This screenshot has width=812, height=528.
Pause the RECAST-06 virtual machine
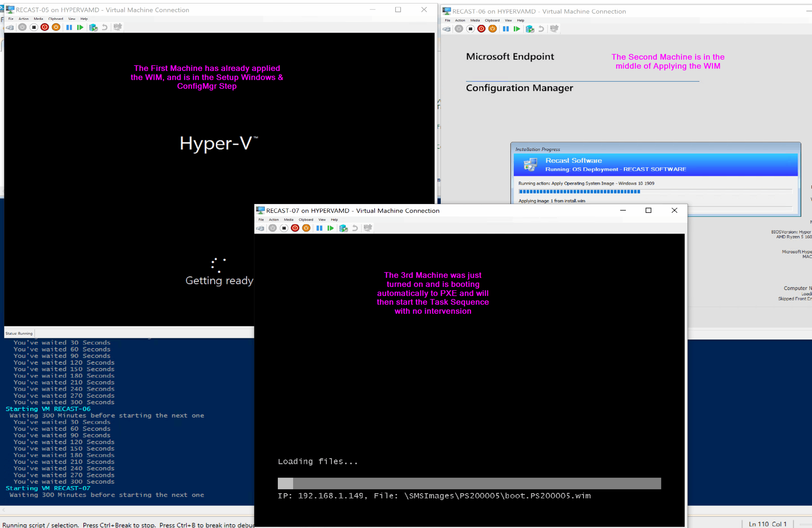(506, 29)
